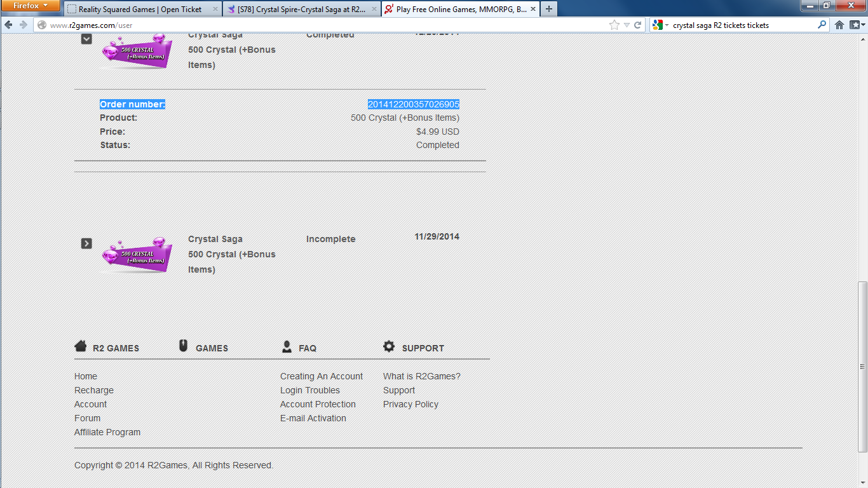Click the 500 Crystal image of incomplete order
Screen dimensions: 868x488
pyautogui.click(x=137, y=255)
